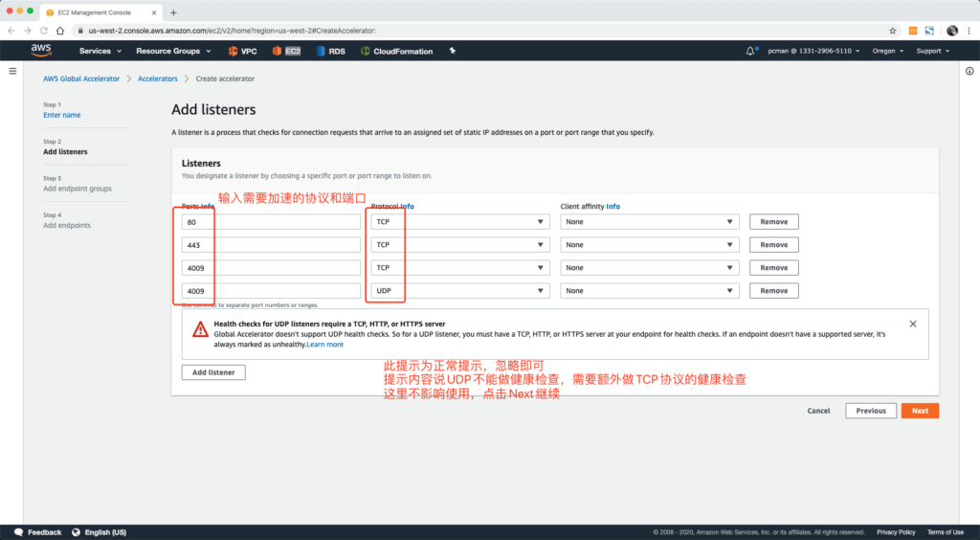Click the Add listener button
980x540 pixels.
click(x=213, y=372)
